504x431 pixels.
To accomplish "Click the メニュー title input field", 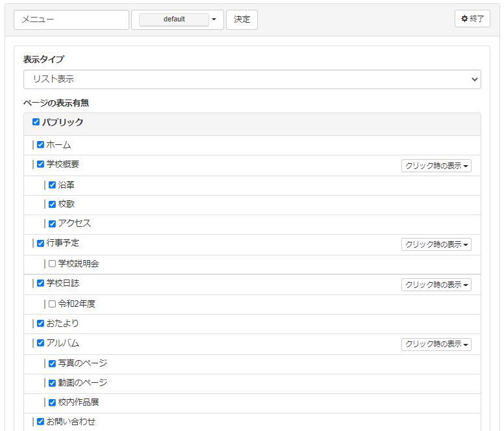I will (x=71, y=20).
